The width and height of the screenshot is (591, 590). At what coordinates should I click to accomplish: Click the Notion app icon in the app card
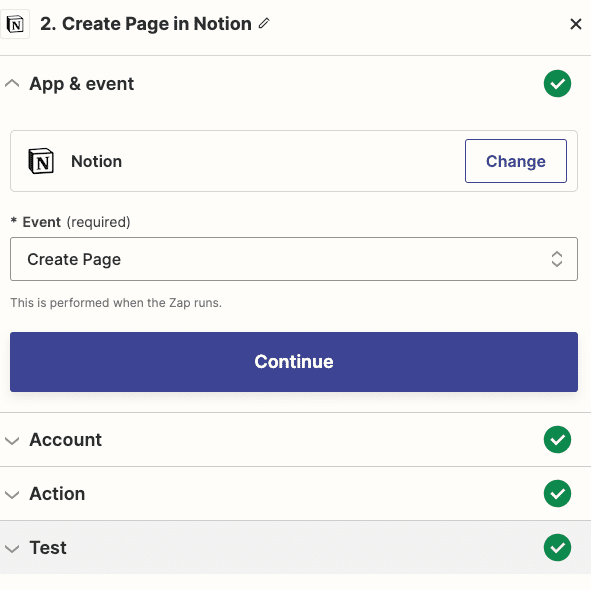41,161
